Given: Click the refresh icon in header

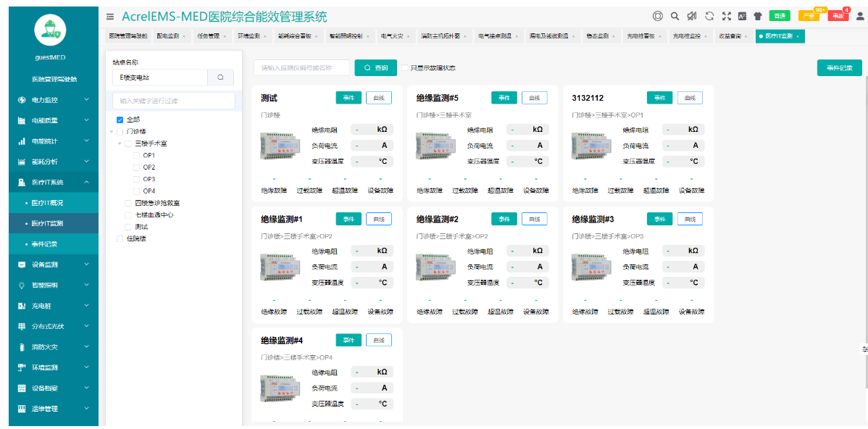Looking at the screenshot, I should (x=709, y=16).
